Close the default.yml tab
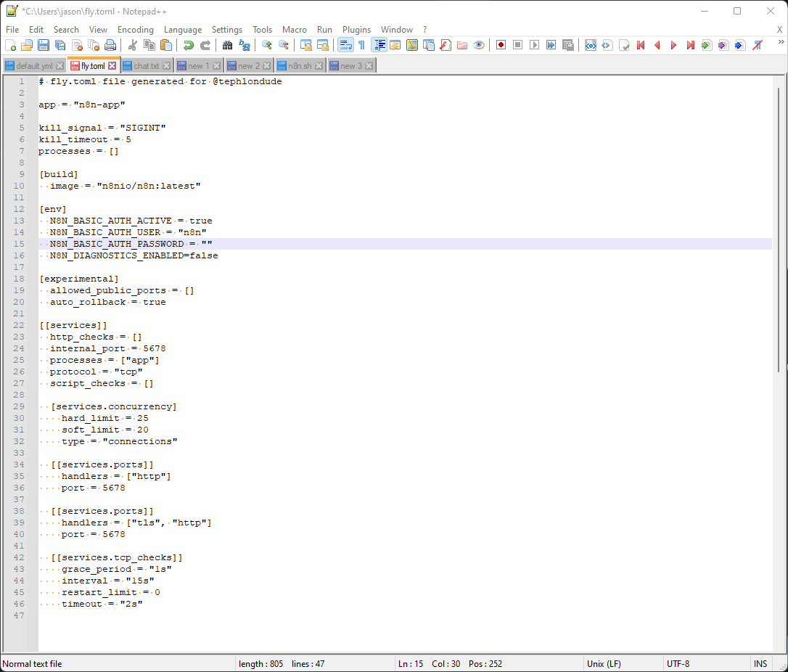Screen dimensions: 788x672 click(60, 66)
